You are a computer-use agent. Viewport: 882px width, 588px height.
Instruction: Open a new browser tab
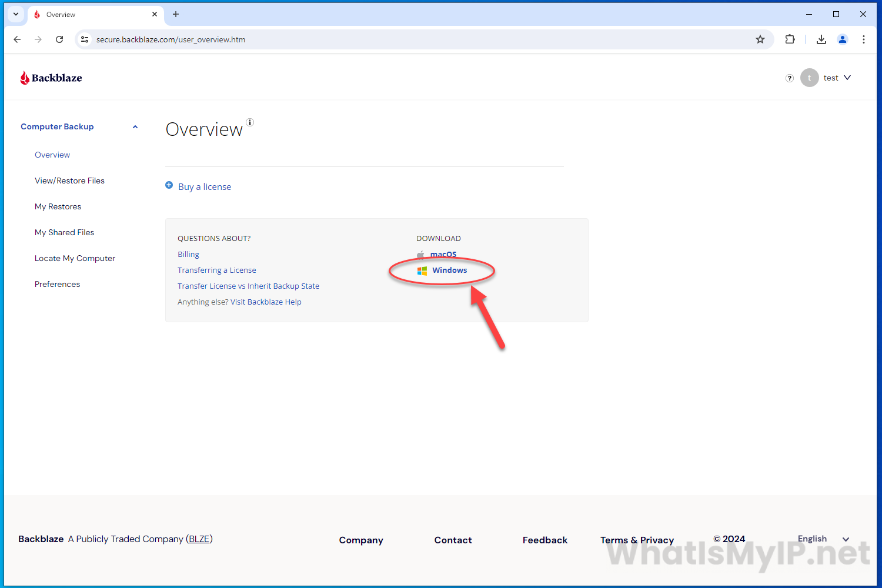pyautogui.click(x=176, y=14)
